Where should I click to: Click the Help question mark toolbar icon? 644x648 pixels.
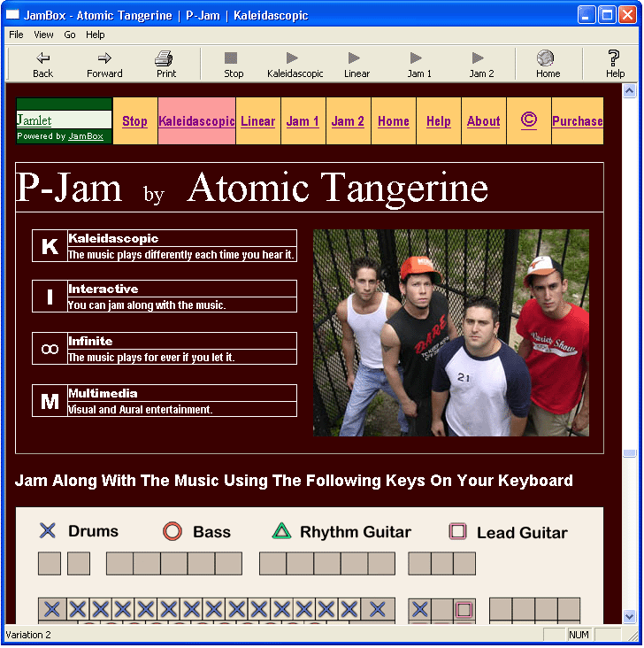[x=614, y=58]
